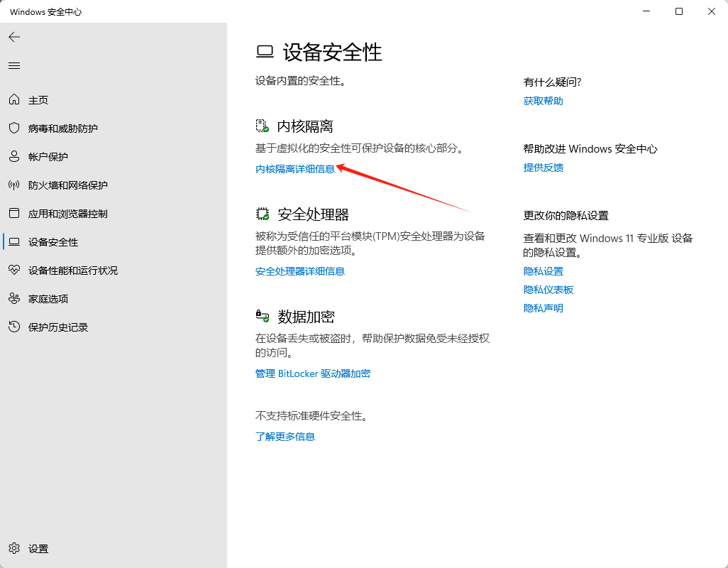Toggle the hamburger navigation menu
This screenshot has height=568, width=728.
pyautogui.click(x=14, y=66)
